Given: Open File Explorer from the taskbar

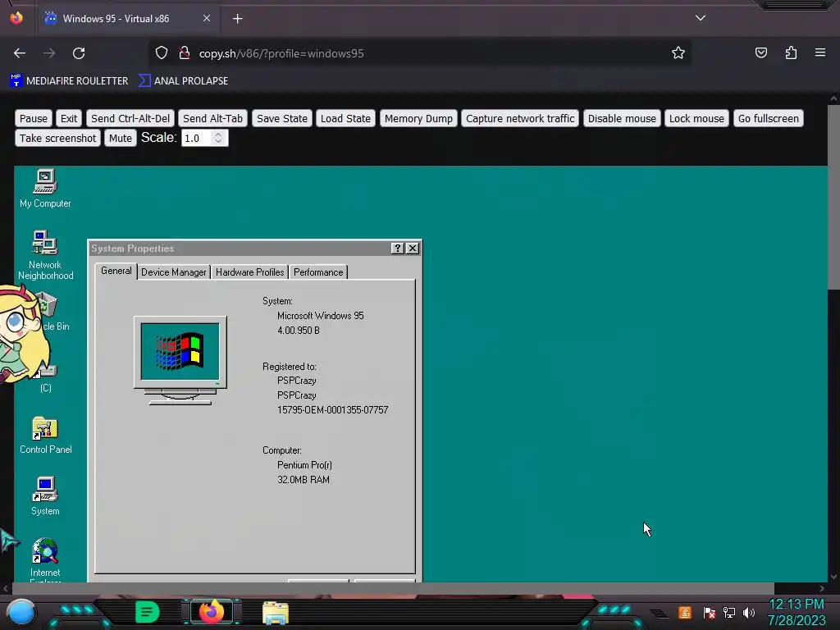Looking at the screenshot, I should (x=276, y=612).
